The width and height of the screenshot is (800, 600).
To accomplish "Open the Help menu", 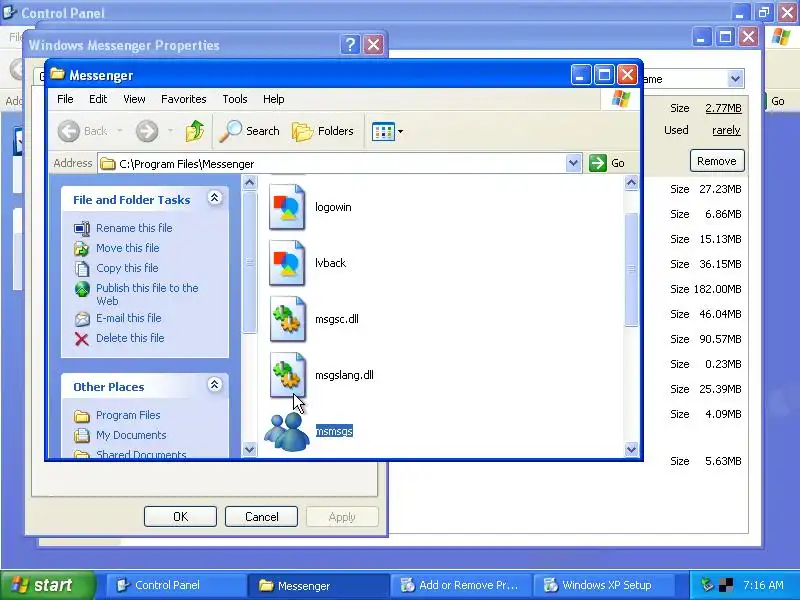I will 273,99.
